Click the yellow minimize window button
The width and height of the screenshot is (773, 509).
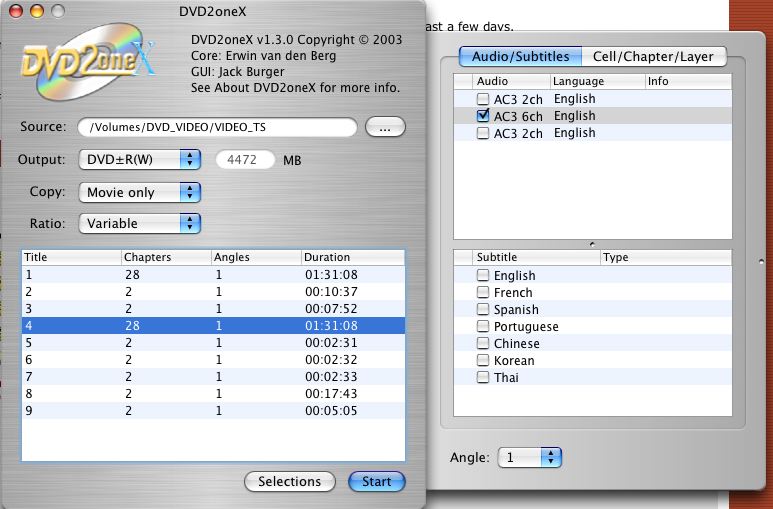(37, 11)
